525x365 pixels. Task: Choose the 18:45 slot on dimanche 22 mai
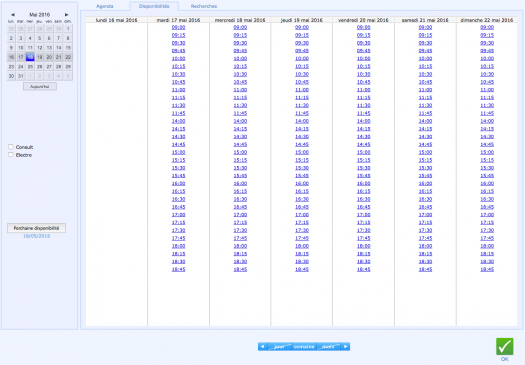click(x=487, y=270)
